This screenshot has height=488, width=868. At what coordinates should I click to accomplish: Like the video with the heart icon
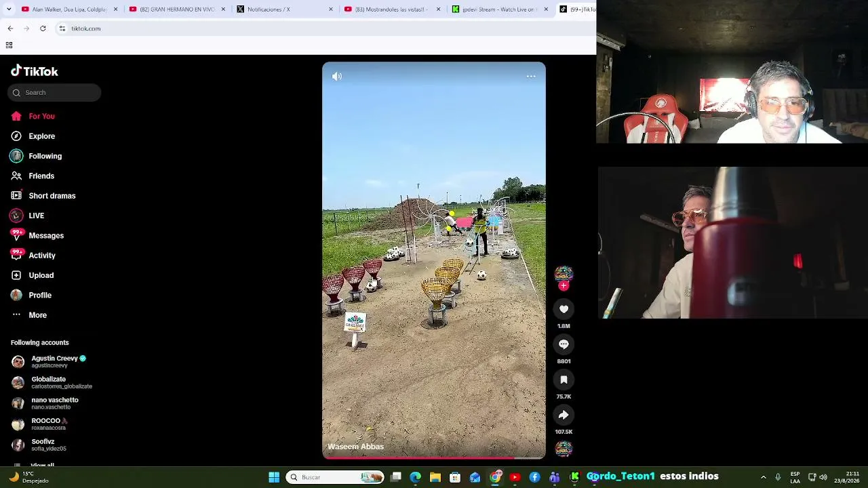564,309
